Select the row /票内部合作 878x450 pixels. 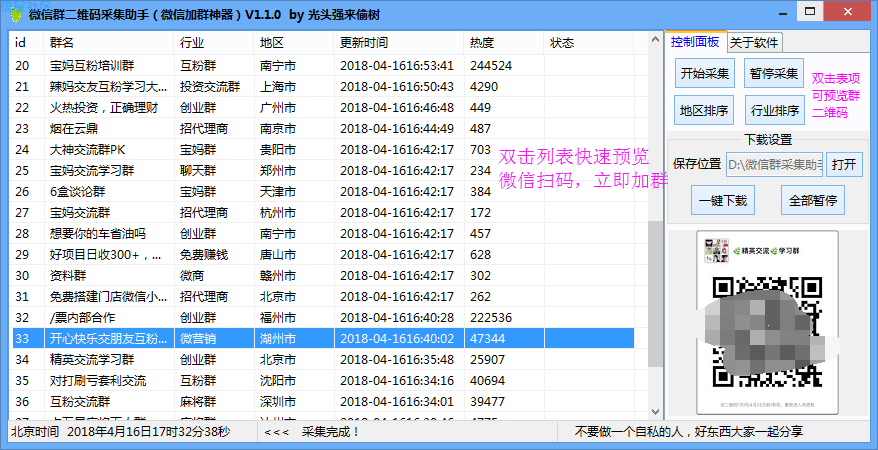[323, 317]
